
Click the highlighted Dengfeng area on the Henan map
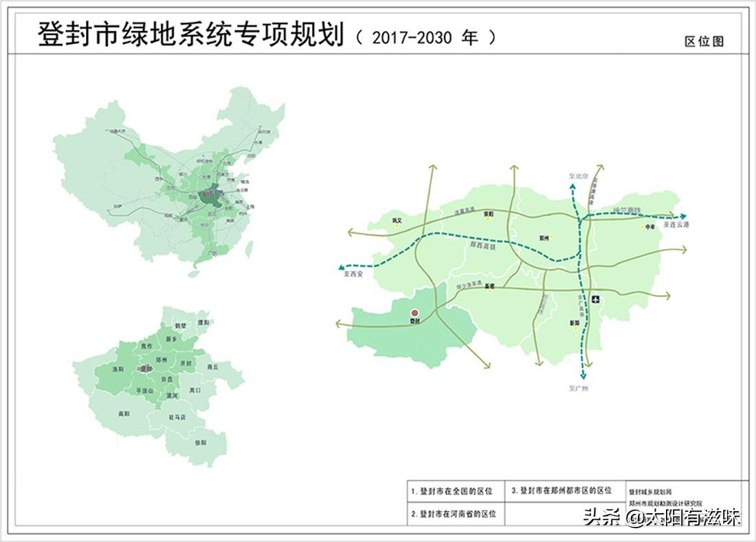(x=146, y=369)
